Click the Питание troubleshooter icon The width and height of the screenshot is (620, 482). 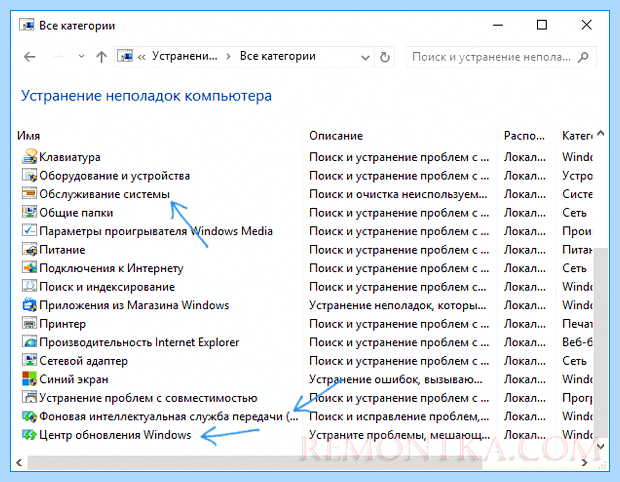[x=30, y=250]
